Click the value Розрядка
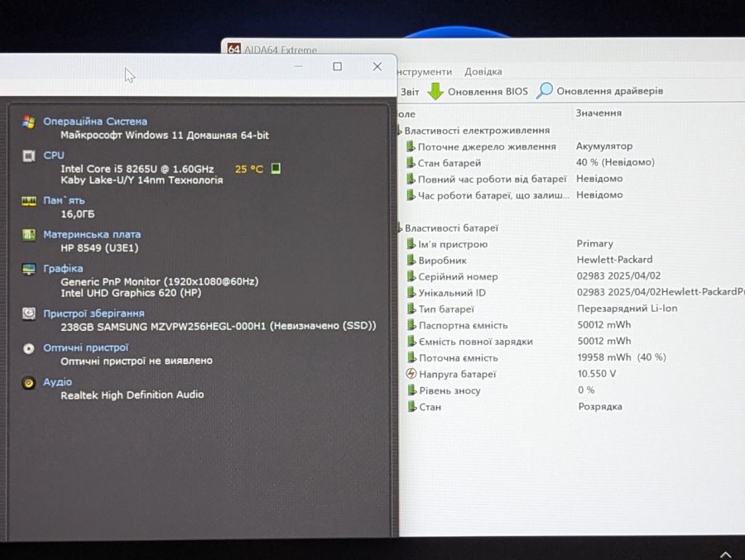This screenshot has height=560, width=745. click(x=601, y=407)
